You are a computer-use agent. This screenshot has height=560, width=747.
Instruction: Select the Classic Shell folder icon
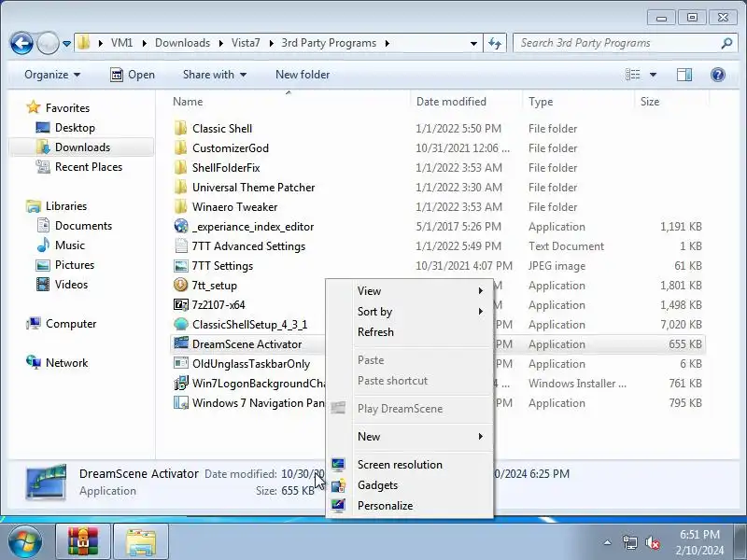pyautogui.click(x=180, y=129)
